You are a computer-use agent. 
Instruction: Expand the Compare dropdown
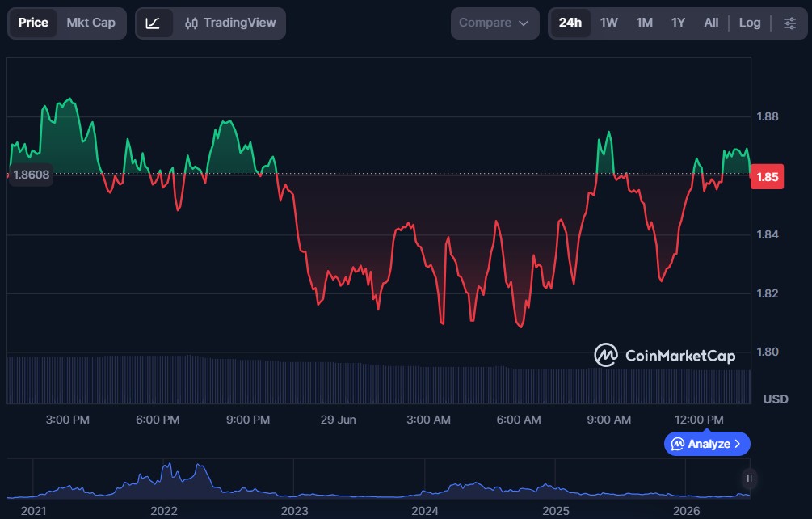pyautogui.click(x=494, y=23)
